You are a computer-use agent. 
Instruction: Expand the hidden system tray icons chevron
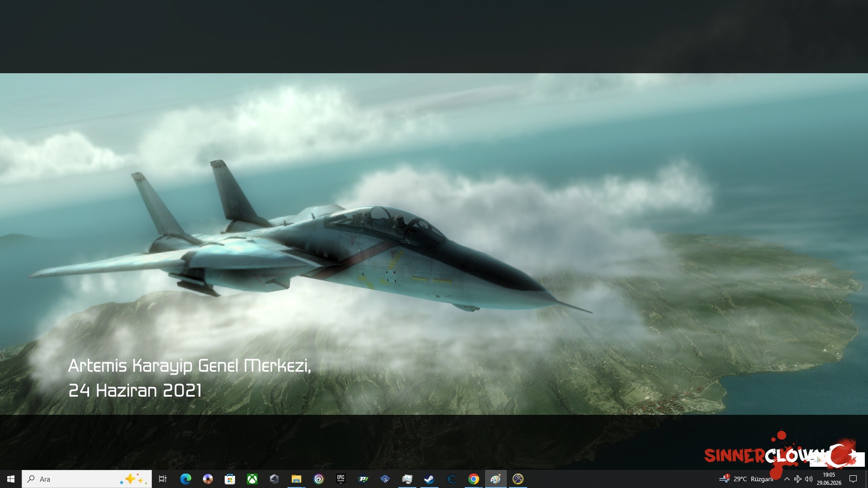click(x=787, y=479)
